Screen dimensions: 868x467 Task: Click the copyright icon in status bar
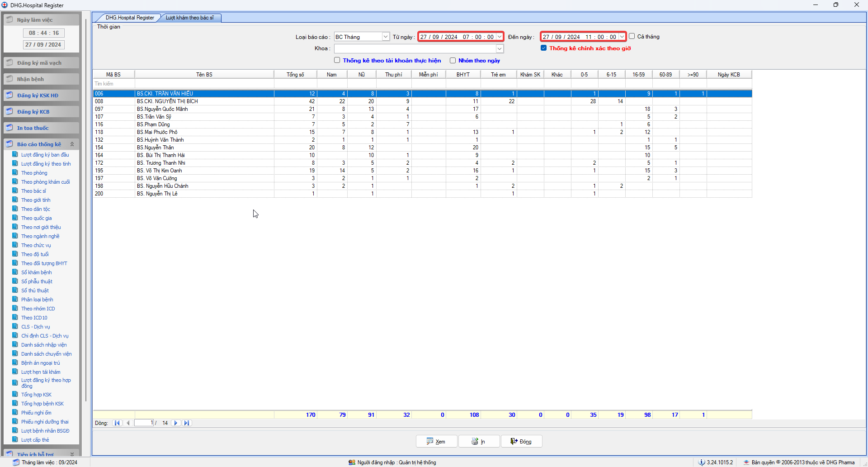point(746,462)
